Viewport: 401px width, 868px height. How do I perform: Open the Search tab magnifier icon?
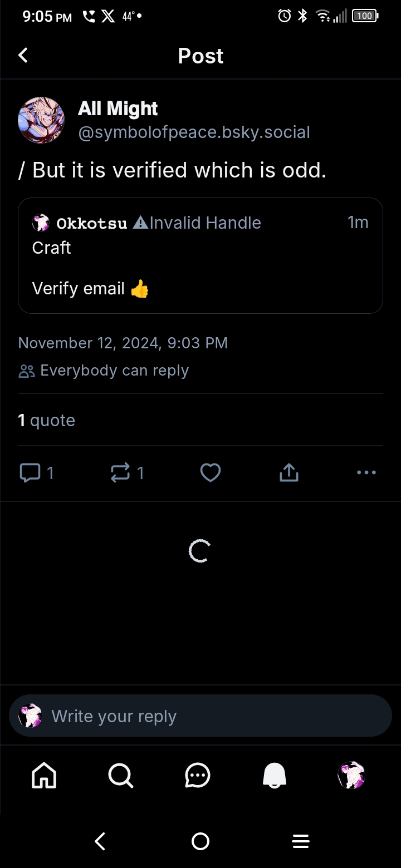point(120,775)
